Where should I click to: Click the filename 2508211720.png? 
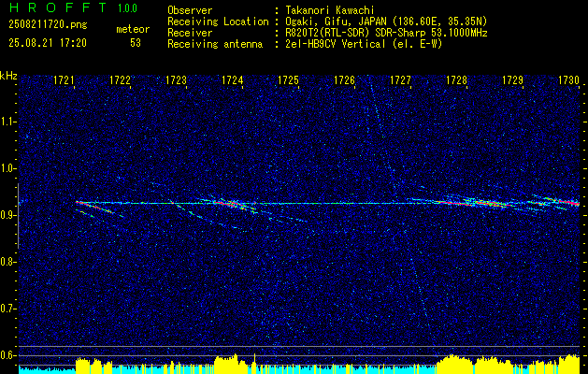48,24
